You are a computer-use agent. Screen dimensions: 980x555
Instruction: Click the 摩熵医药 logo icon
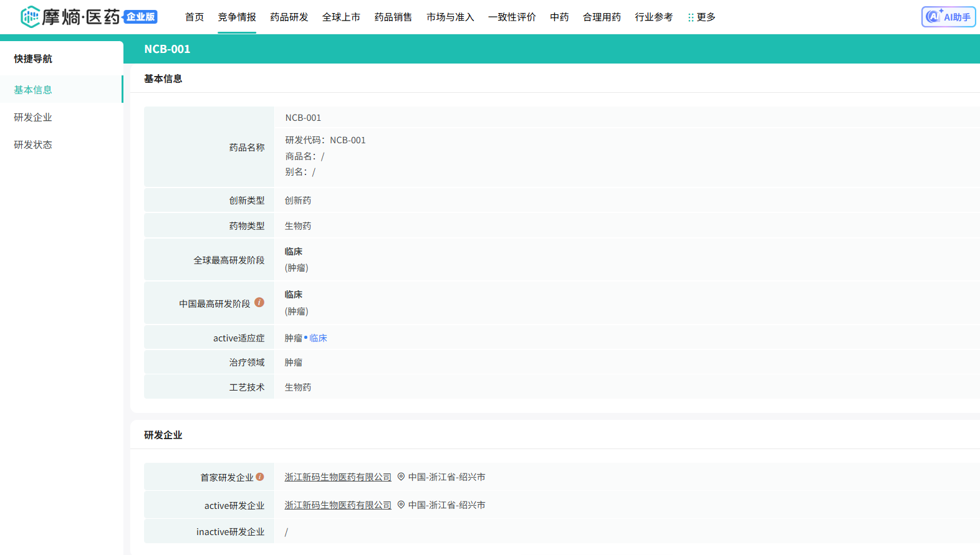point(30,17)
